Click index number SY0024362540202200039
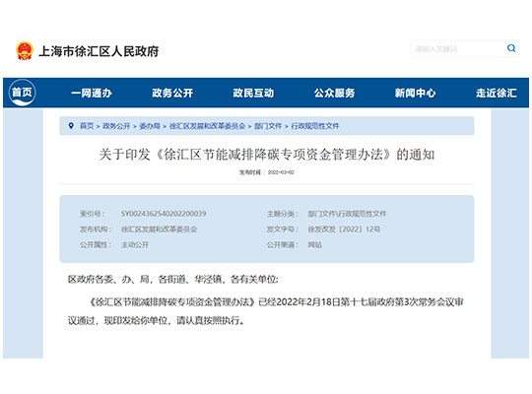 coord(164,214)
